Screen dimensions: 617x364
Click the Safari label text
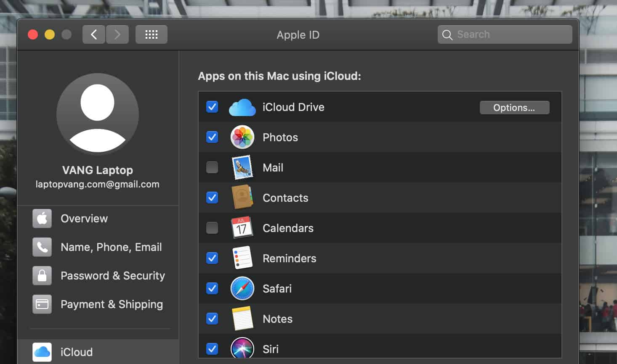coord(277,289)
